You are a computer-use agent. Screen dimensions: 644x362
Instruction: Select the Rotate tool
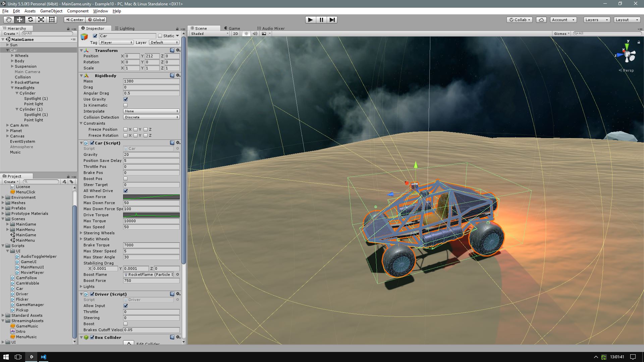[30, 20]
